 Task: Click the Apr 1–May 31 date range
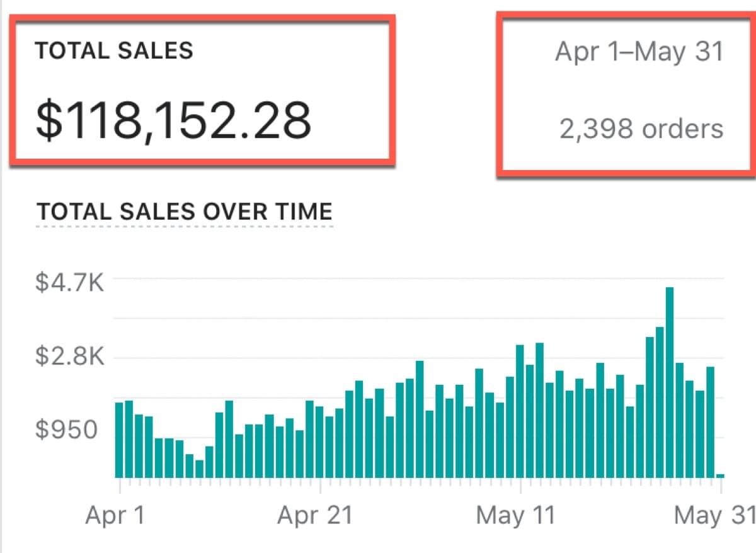click(639, 52)
